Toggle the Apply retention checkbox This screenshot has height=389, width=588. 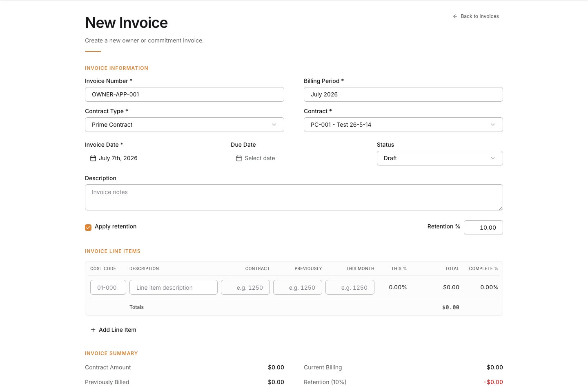[88, 228]
